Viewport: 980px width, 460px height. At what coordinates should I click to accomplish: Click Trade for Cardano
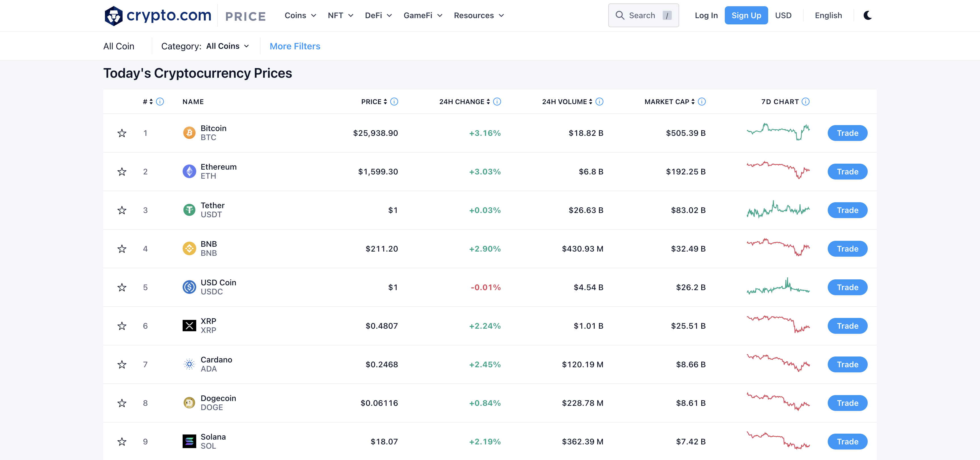[x=847, y=364]
